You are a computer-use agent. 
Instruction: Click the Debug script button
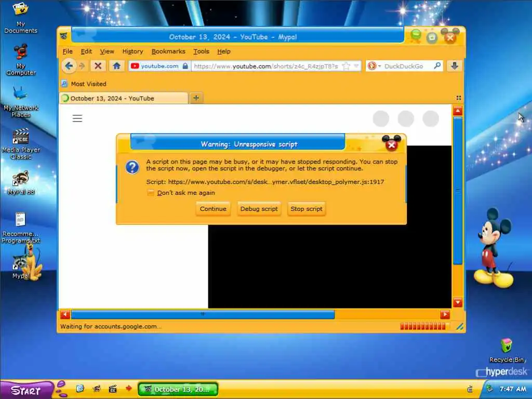(259, 209)
